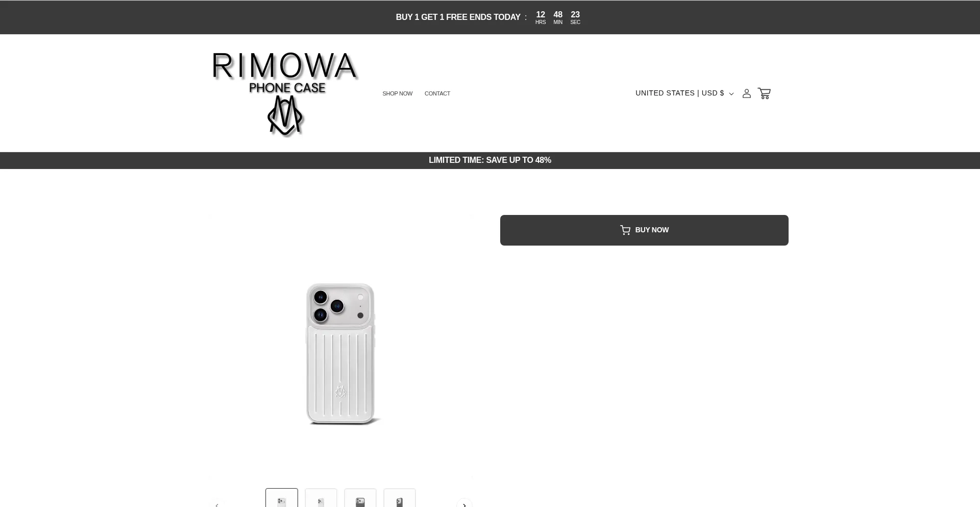Select the first product thumbnail

point(282,498)
